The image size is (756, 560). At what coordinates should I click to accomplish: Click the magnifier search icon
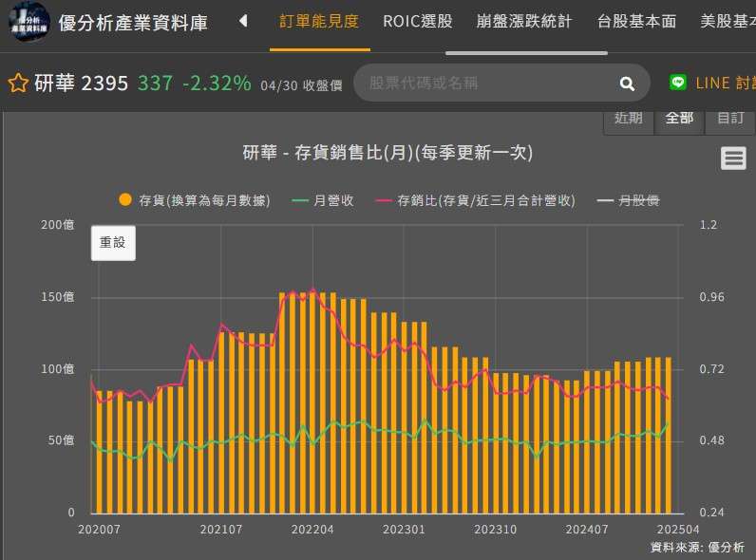627,84
